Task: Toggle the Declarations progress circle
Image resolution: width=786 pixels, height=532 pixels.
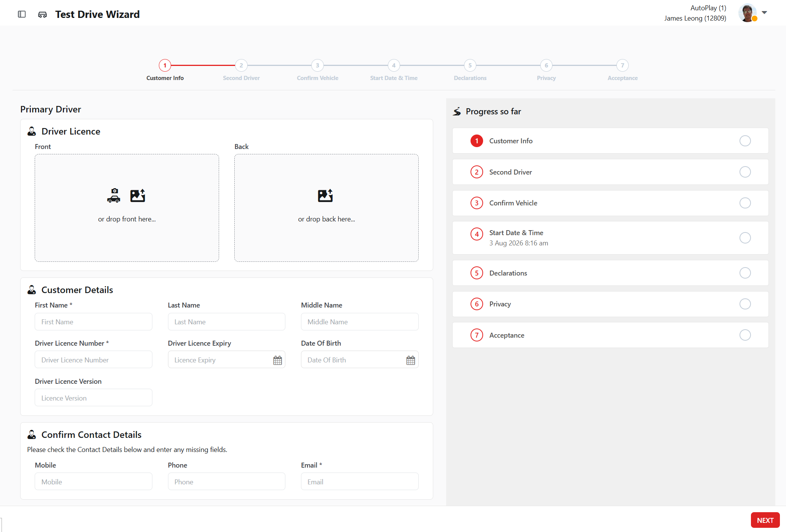Action: [x=745, y=273]
